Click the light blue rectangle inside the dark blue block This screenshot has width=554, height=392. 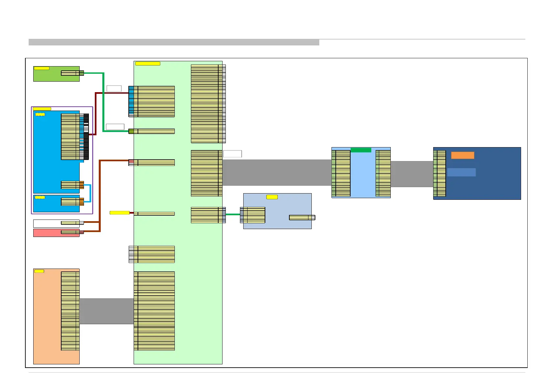click(x=461, y=172)
